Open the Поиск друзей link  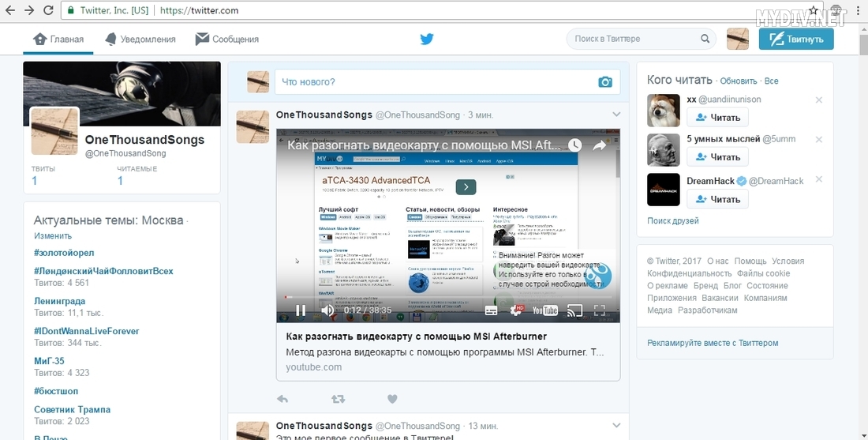tap(673, 220)
